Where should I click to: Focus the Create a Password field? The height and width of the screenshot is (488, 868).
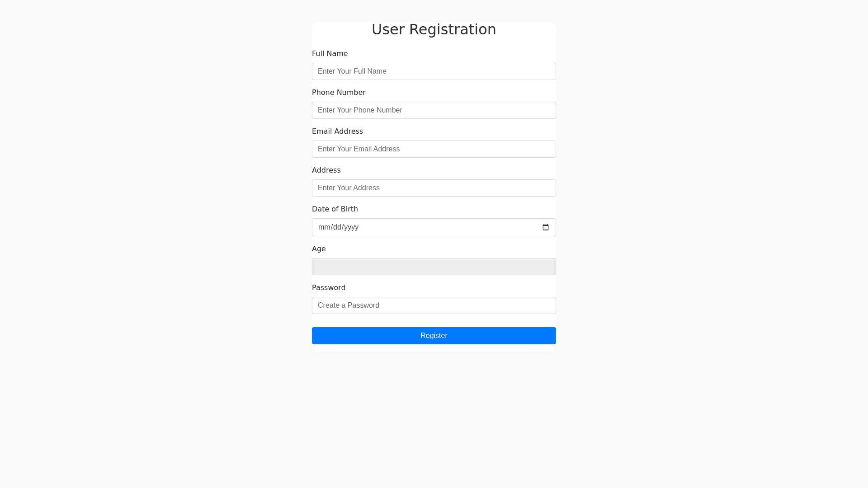click(434, 305)
